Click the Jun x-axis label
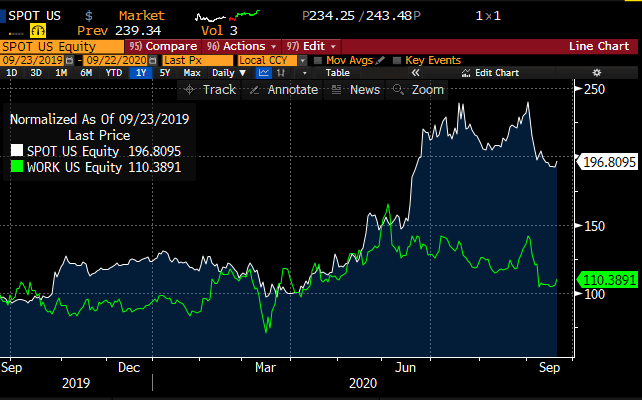 (x=405, y=368)
